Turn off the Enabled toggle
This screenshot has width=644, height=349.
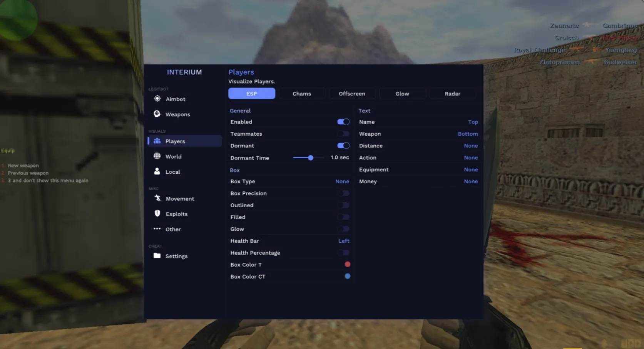point(343,122)
